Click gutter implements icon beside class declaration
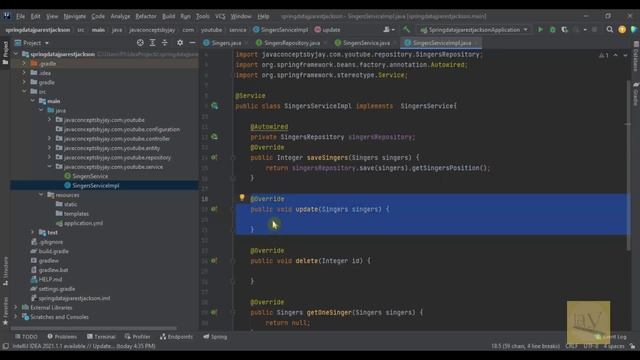 tap(215, 106)
